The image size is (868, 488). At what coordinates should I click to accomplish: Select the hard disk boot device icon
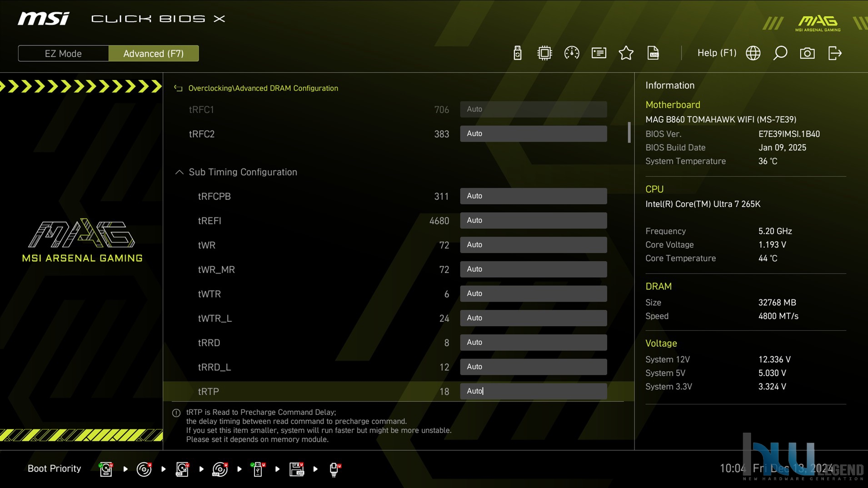click(106, 469)
